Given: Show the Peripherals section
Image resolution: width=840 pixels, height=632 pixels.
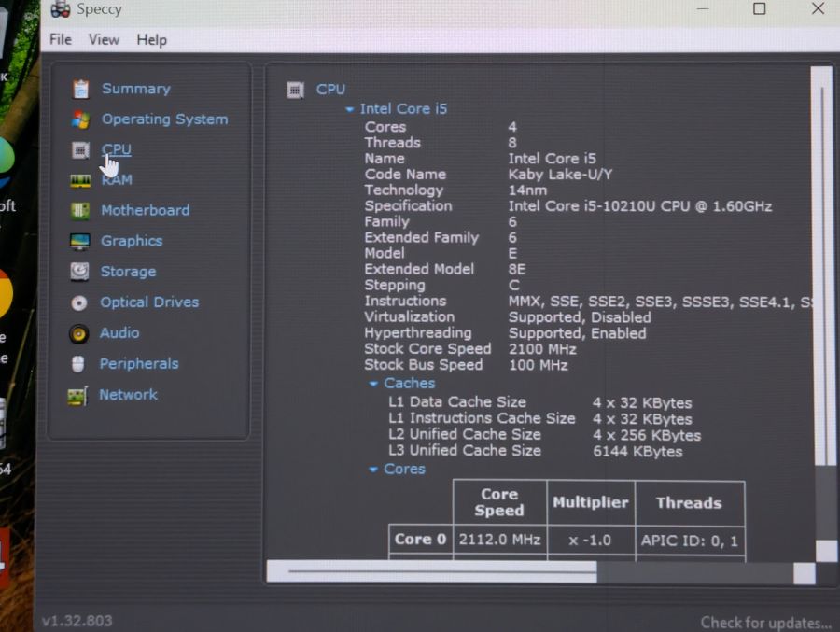Looking at the screenshot, I should coord(139,364).
